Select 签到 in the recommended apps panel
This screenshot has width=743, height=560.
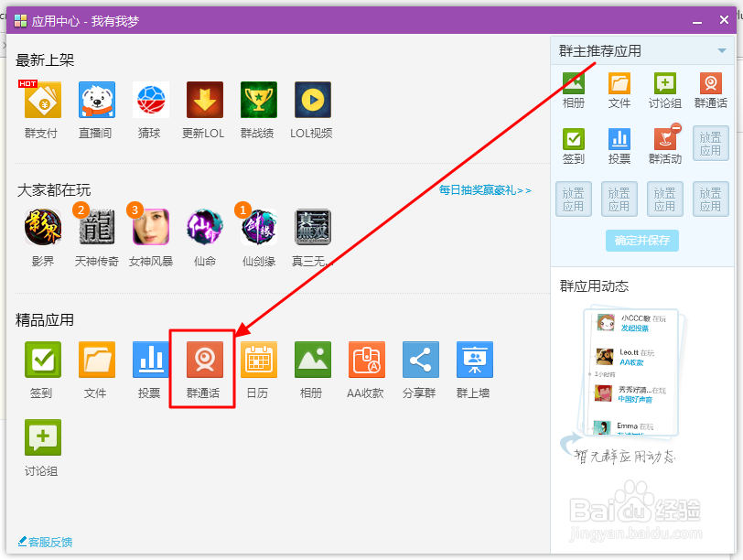574,139
